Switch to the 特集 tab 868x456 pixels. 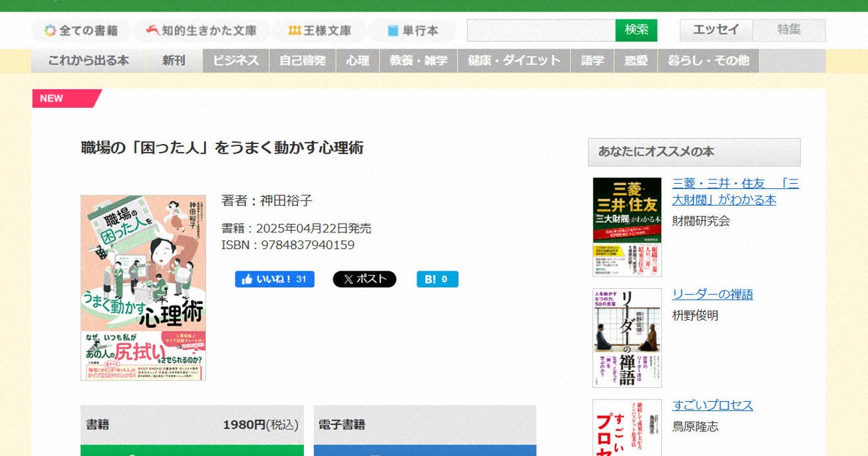click(x=788, y=30)
